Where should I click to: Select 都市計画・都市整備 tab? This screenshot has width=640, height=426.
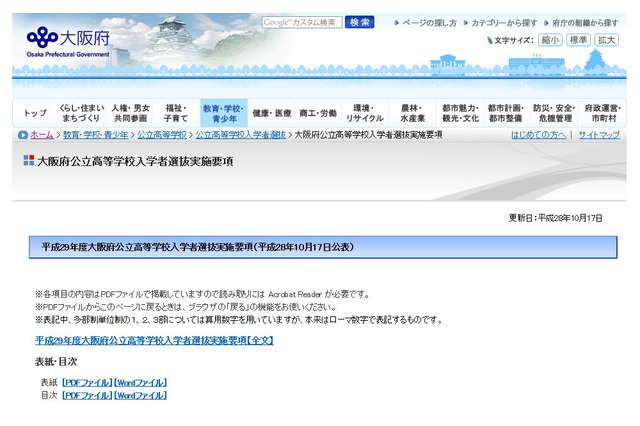(506, 113)
